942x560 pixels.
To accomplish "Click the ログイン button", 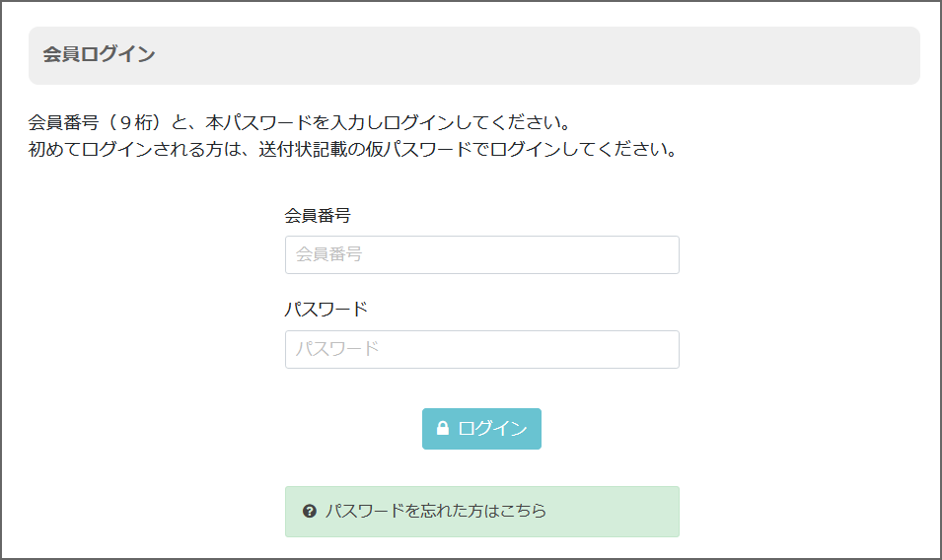I will 481,429.
